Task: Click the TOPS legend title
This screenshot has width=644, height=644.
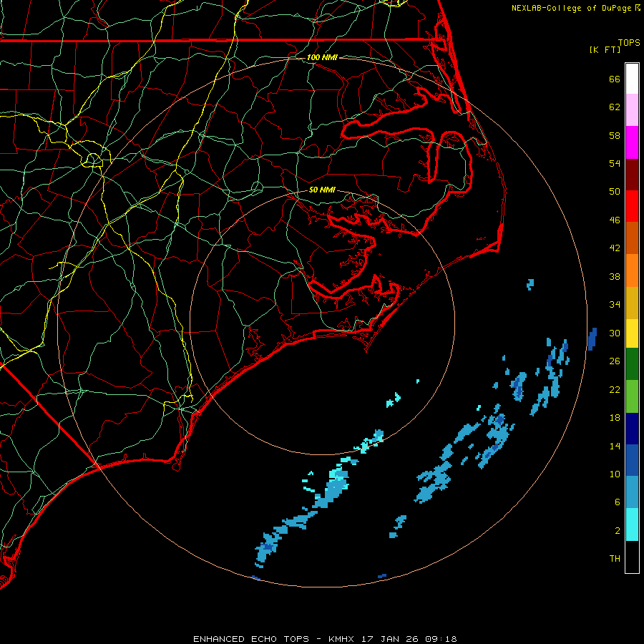Action: (629, 42)
